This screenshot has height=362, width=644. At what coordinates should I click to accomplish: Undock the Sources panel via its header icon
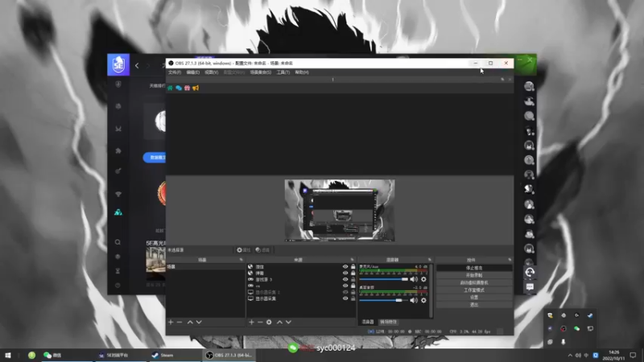(352, 260)
